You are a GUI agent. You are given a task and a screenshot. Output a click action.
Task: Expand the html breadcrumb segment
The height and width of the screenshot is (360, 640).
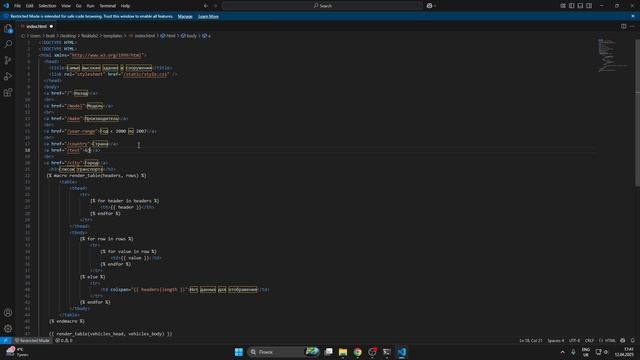168,36
